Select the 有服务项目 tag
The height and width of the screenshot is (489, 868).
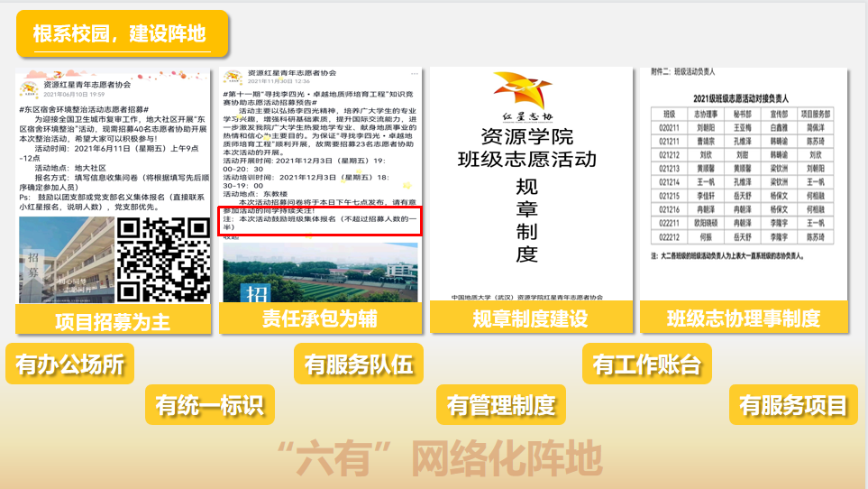[x=793, y=406]
